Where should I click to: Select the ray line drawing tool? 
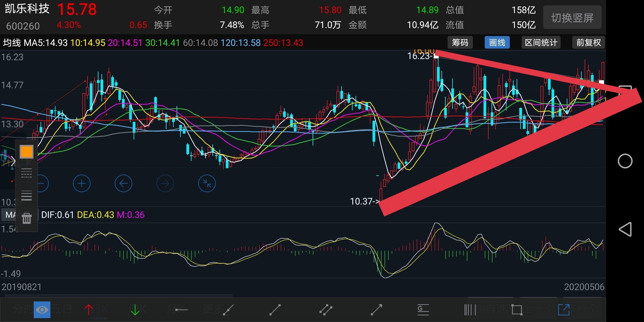tap(228, 310)
